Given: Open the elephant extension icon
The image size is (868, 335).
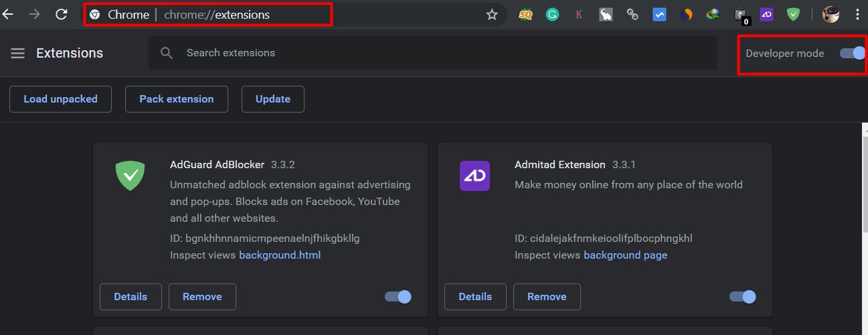Looking at the screenshot, I should (x=606, y=14).
